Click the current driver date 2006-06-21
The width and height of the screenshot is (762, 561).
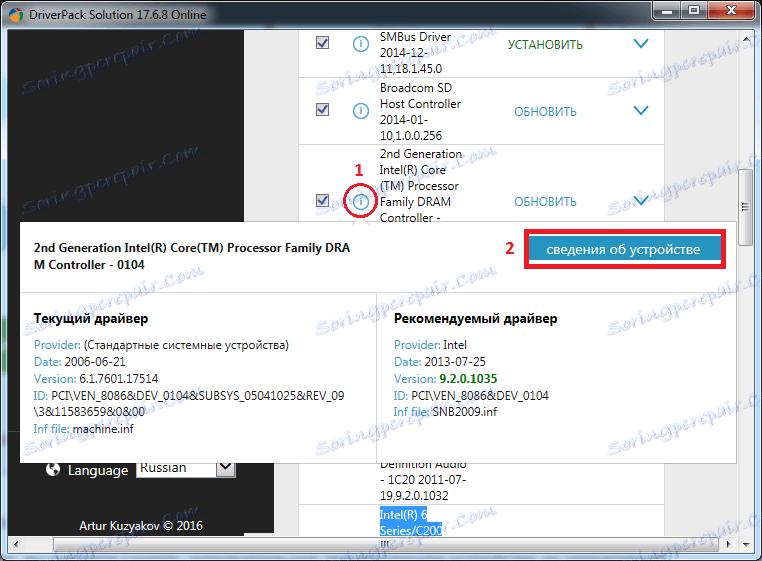95,362
